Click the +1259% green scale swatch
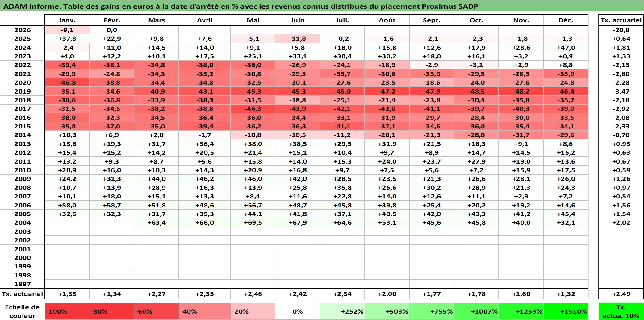Image resolution: width=644 pixels, height=320 pixels. tap(521, 311)
